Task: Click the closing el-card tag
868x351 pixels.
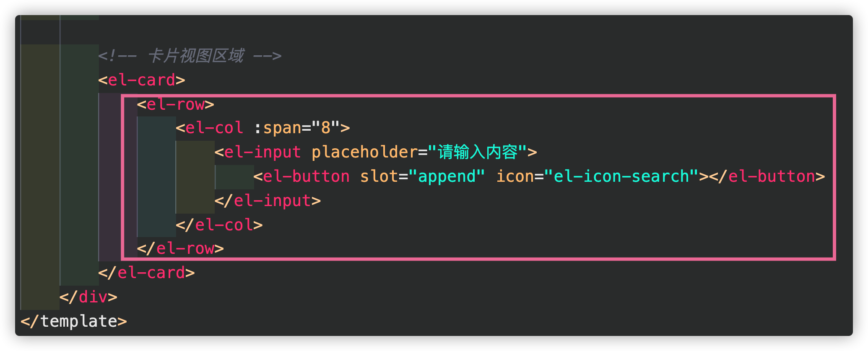Action: point(146,273)
